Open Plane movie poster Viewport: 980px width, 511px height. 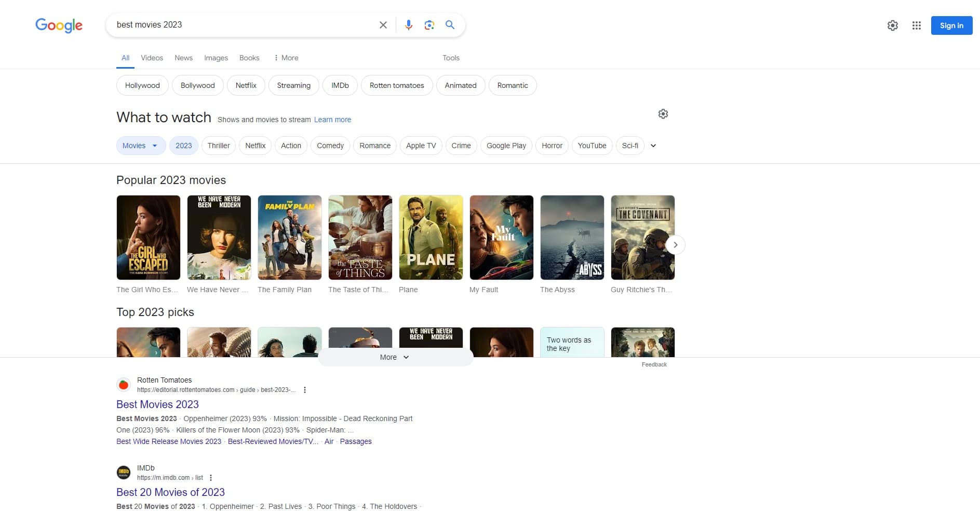[431, 238]
